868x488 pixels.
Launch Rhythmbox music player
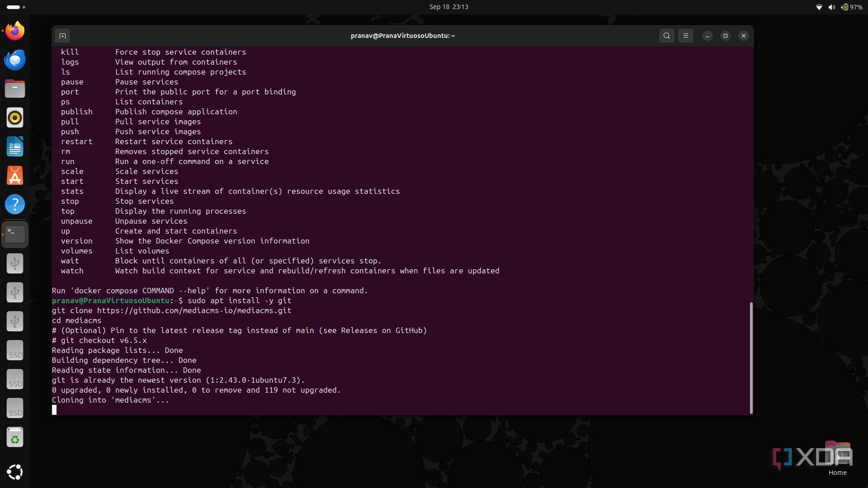(15, 117)
